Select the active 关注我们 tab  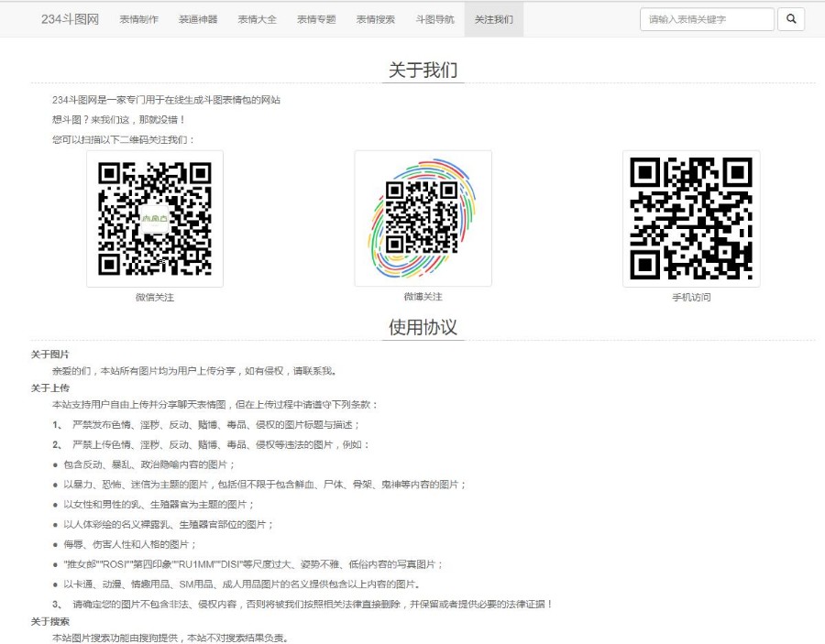pos(494,19)
